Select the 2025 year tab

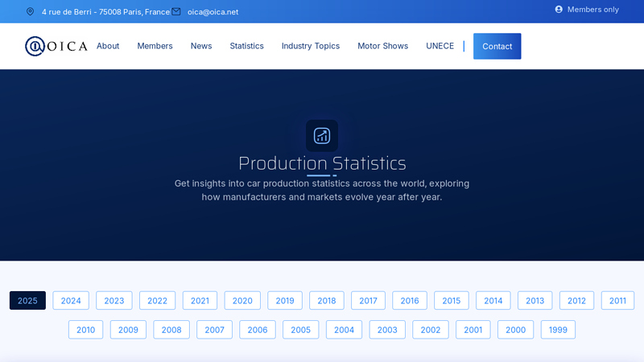coord(27,300)
